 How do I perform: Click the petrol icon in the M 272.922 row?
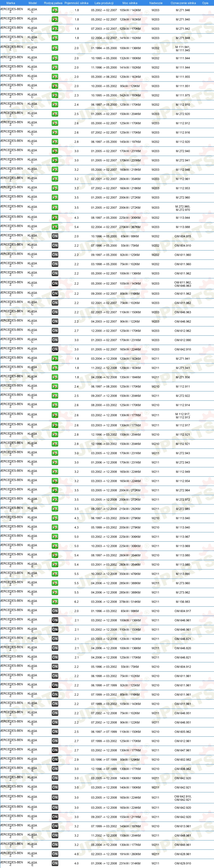tap(55, 396)
